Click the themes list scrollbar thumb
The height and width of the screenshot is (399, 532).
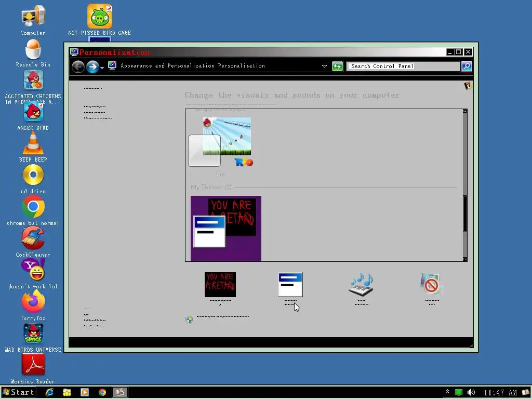point(465,214)
